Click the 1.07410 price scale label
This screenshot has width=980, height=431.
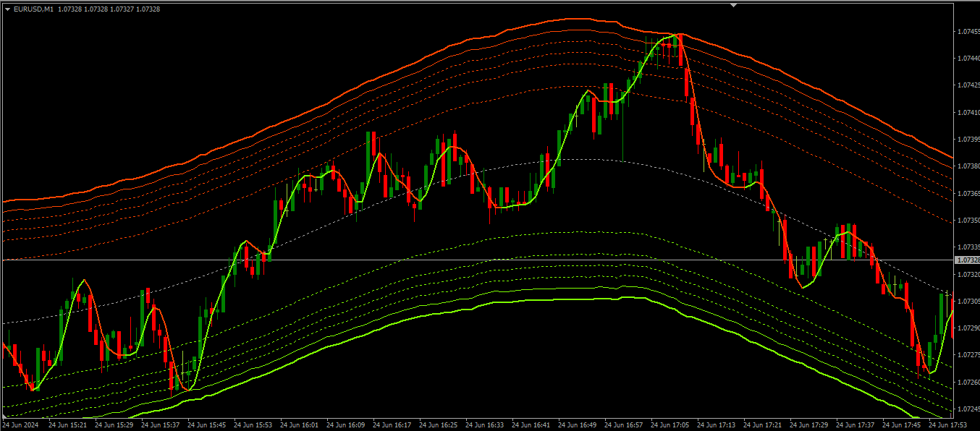[968, 112]
